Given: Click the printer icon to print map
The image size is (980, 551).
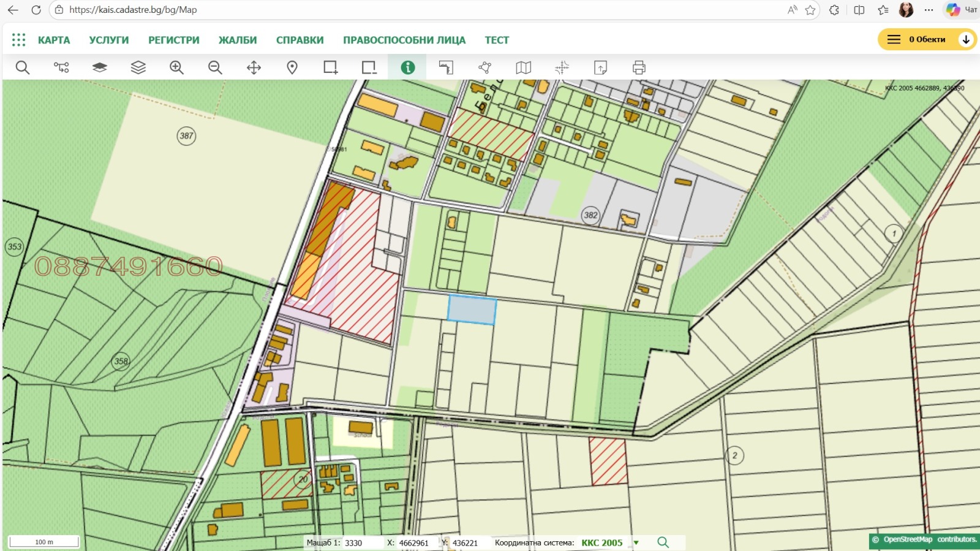Looking at the screenshot, I should coord(639,67).
